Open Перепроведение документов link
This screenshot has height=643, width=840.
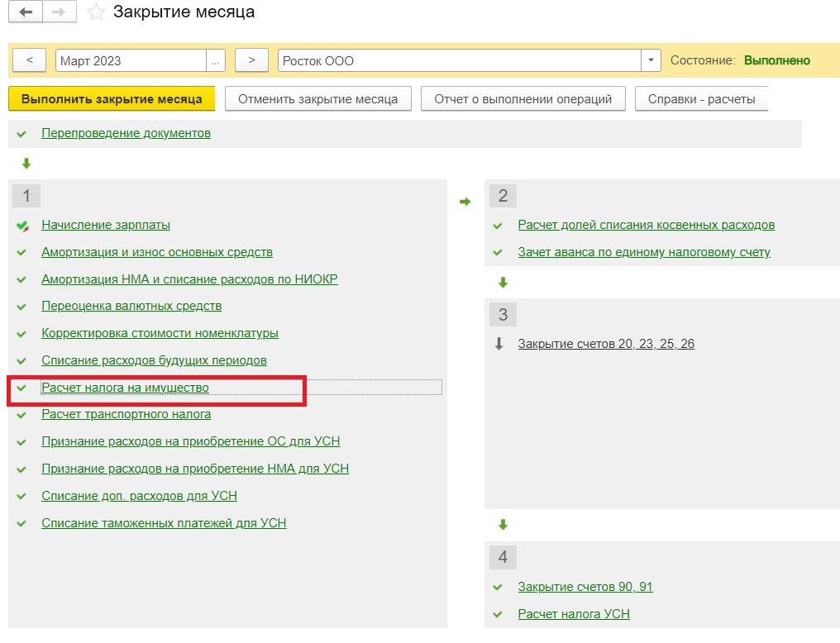click(x=126, y=133)
